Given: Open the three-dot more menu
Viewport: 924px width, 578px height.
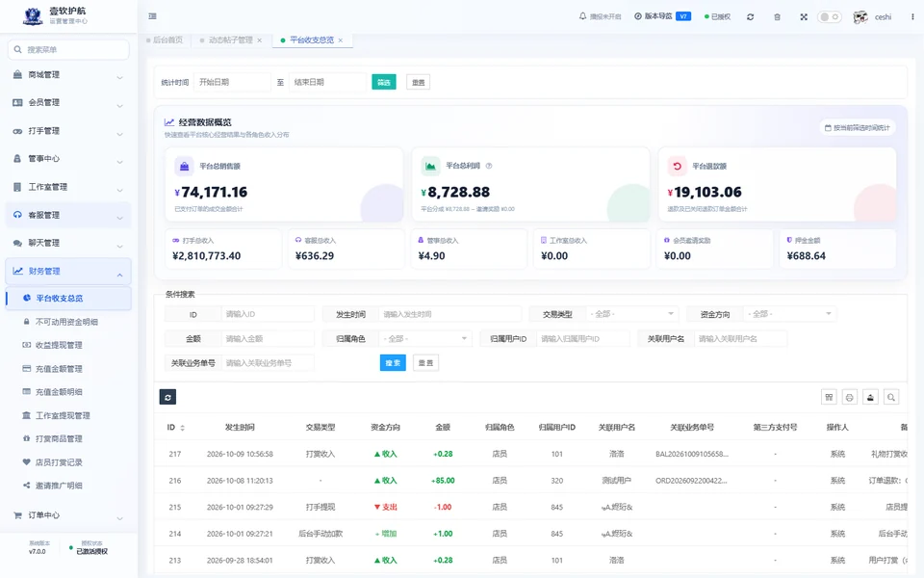Looking at the screenshot, I should point(912,16).
